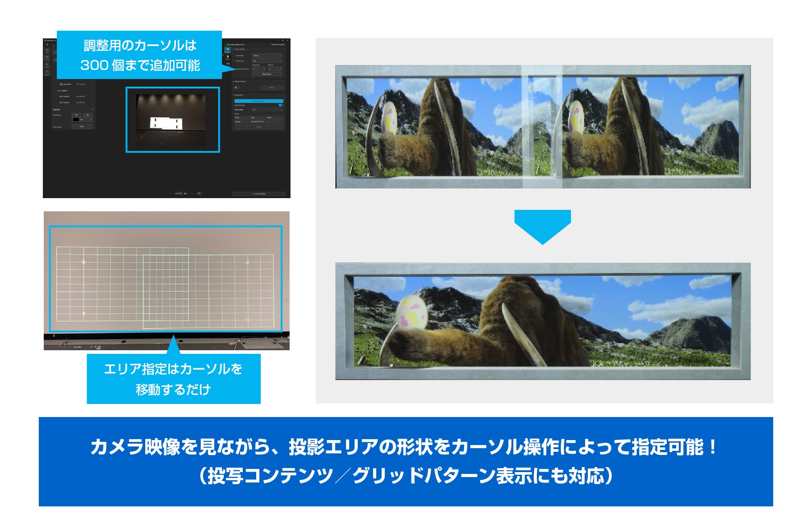Turn the Test Pattern ON in the Projection section
The image size is (812, 524).
click(76, 115)
